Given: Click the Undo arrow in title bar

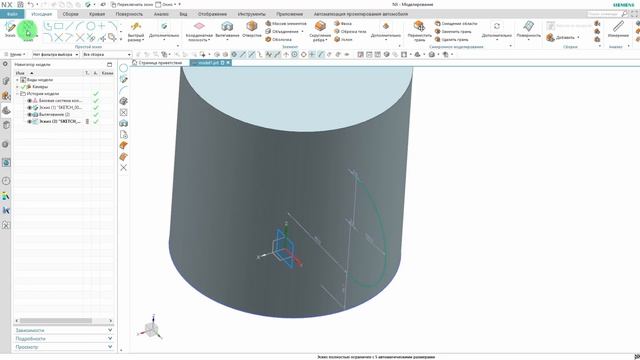Looking at the screenshot, I should pos(30,4).
